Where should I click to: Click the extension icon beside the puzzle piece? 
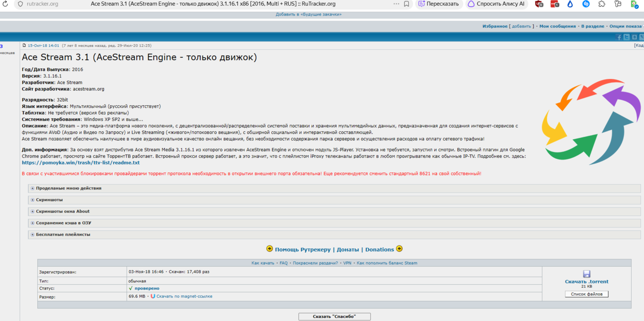(618, 4)
